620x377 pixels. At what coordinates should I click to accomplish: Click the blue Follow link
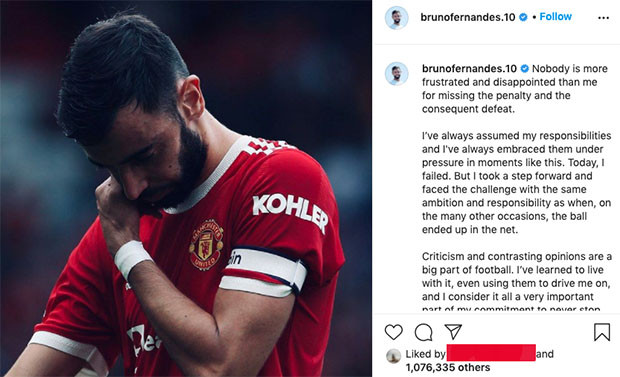click(556, 17)
